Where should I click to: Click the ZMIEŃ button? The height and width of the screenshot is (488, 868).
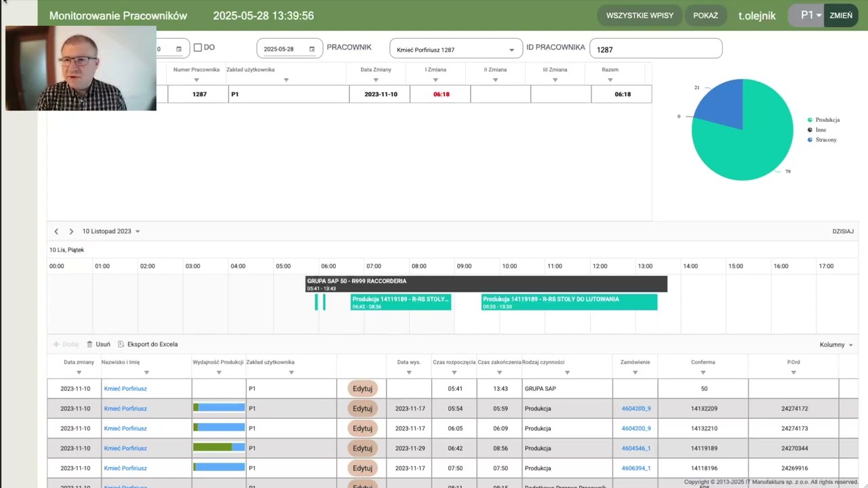click(841, 16)
